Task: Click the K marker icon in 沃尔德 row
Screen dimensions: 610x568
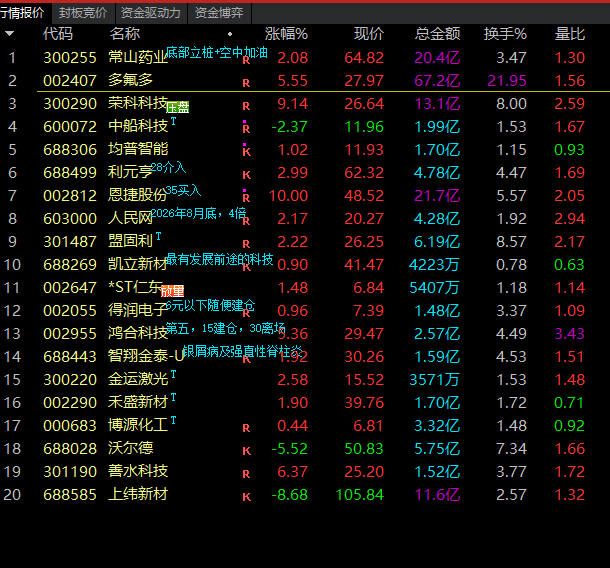Action: (247, 451)
